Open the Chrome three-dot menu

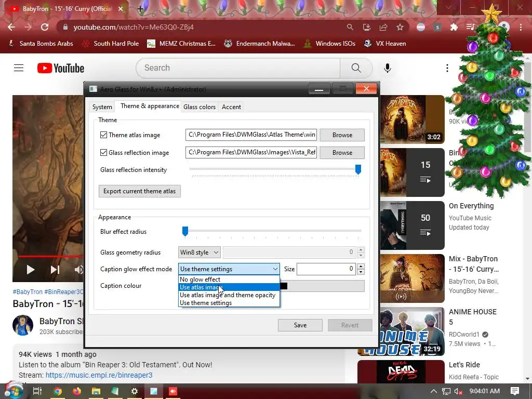tap(521, 27)
